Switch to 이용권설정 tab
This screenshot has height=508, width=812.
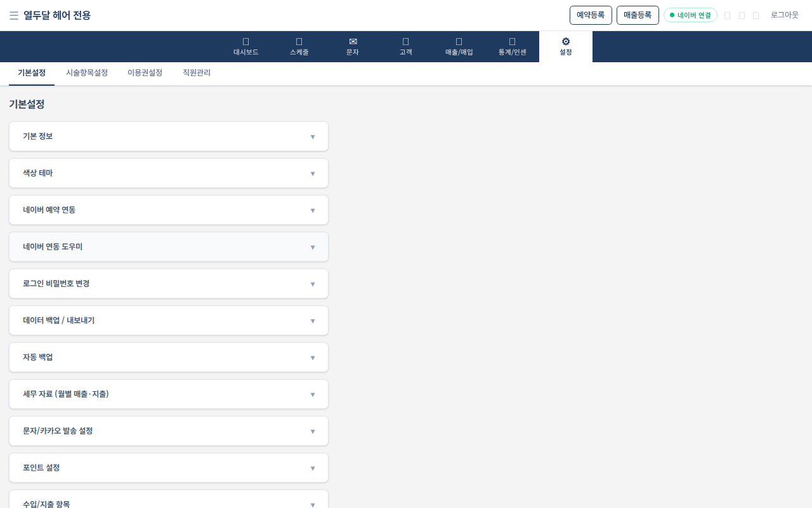click(x=145, y=73)
